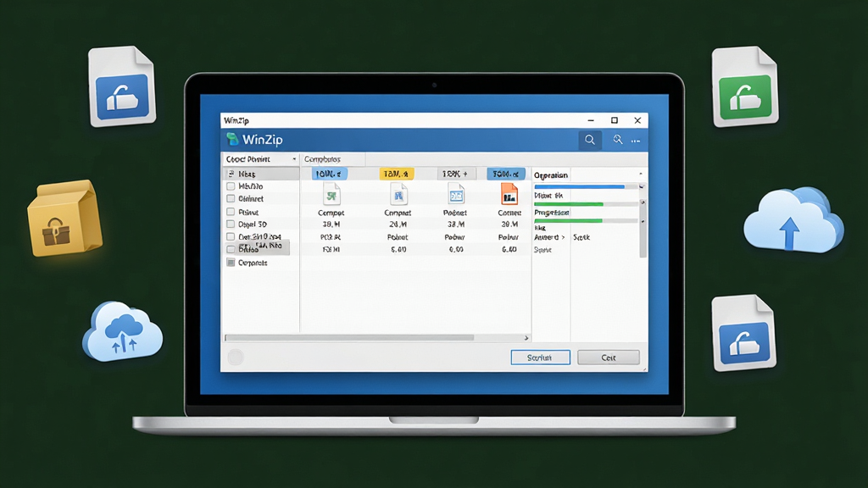Click the blue-outlined primary button at bottom
The height and width of the screenshot is (488, 868).
pyautogui.click(x=540, y=358)
